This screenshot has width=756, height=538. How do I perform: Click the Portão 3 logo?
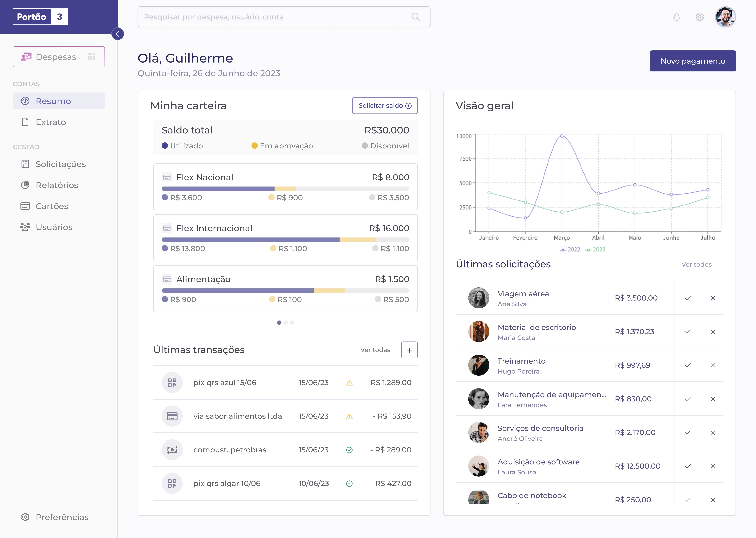point(40,17)
